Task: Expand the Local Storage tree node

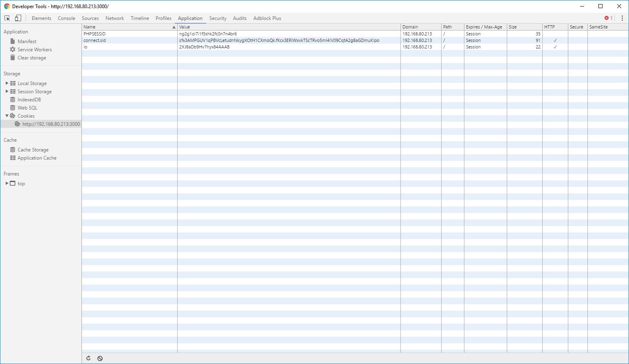Action: click(7, 83)
